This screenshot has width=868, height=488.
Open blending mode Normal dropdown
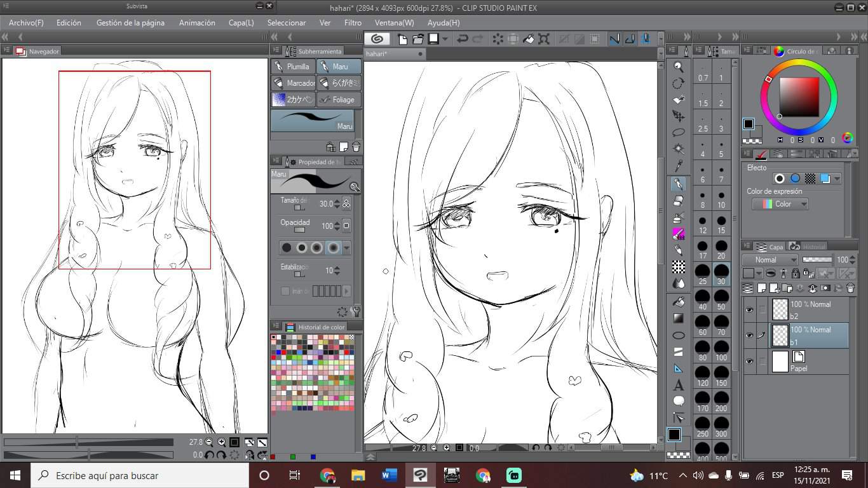771,260
